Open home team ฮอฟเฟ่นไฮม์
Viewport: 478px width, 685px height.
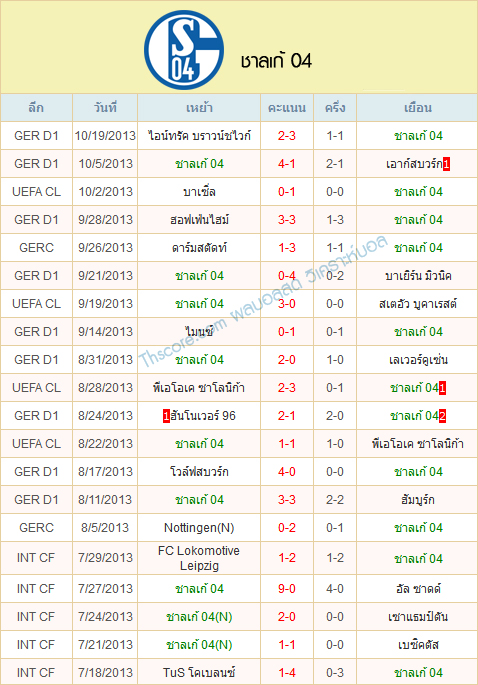(x=199, y=220)
